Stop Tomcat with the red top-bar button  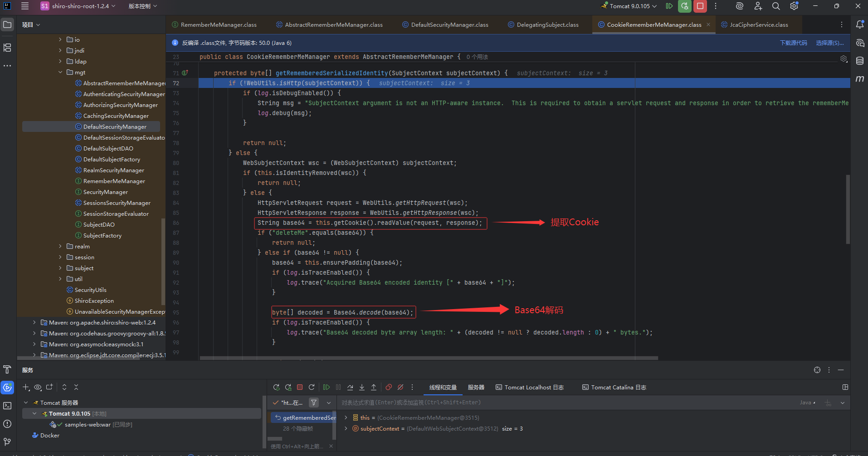(700, 6)
